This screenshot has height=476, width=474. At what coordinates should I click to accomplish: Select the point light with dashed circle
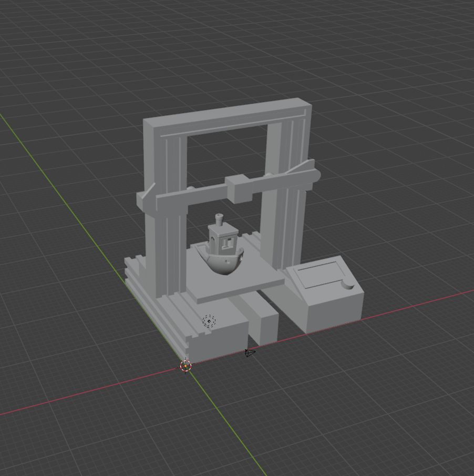tap(209, 321)
